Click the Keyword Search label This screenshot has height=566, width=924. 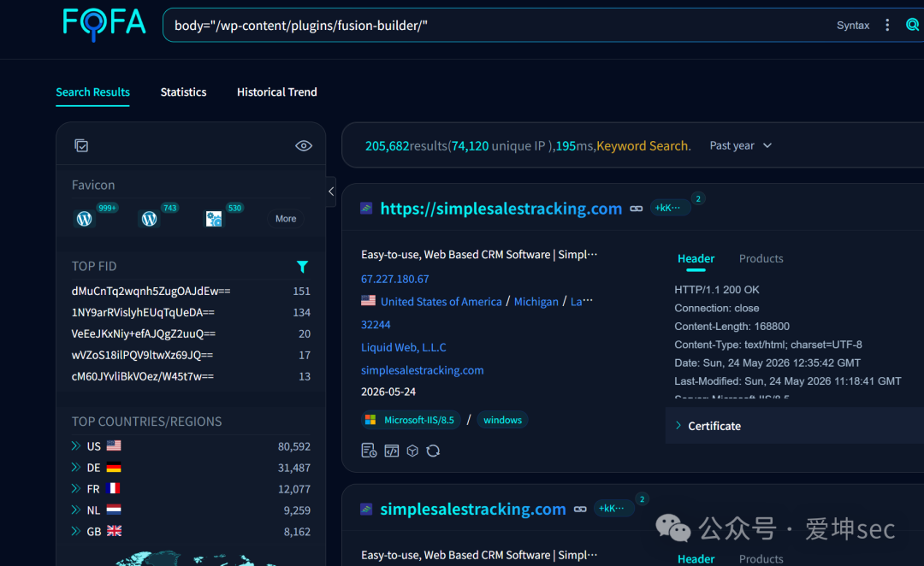click(643, 145)
